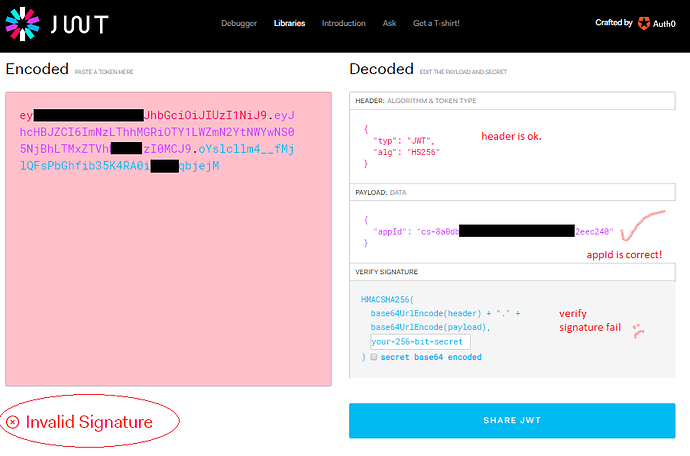Go to the Libraries page
The width and height of the screenshot is (690, 456).
pyautogui.click(x=290, y=23)
